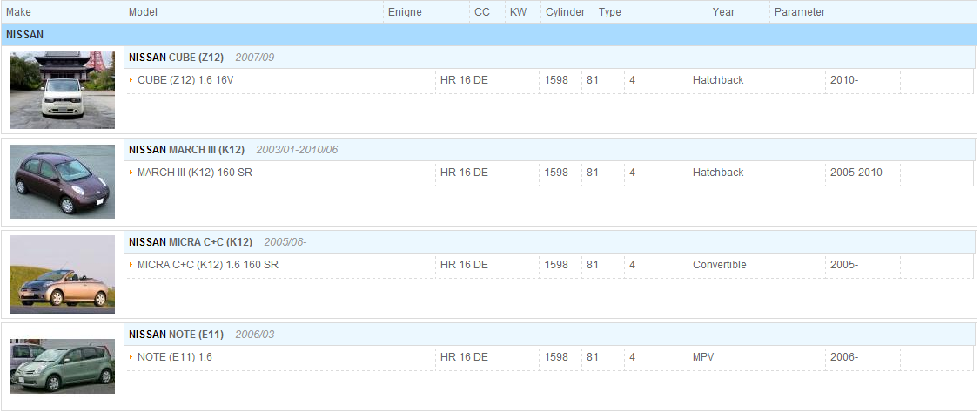Image resolution: width=980 pixels, height=413 pixels.
Task: Click Convertible in the MICRA C+C row
Action: (720, 265)
